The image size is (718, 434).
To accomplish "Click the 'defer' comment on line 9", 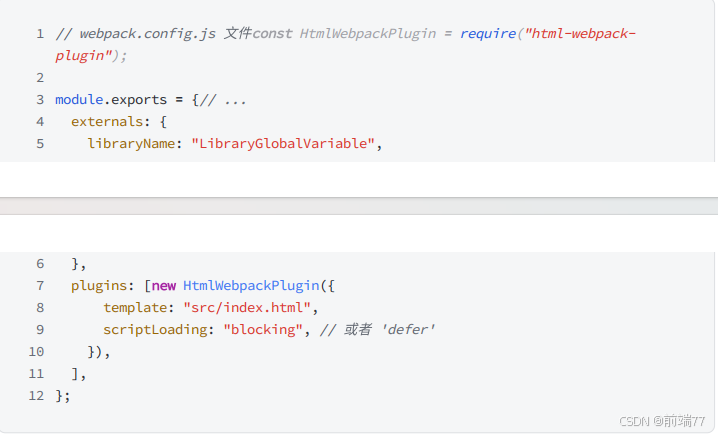I will (x=407, y=330).
